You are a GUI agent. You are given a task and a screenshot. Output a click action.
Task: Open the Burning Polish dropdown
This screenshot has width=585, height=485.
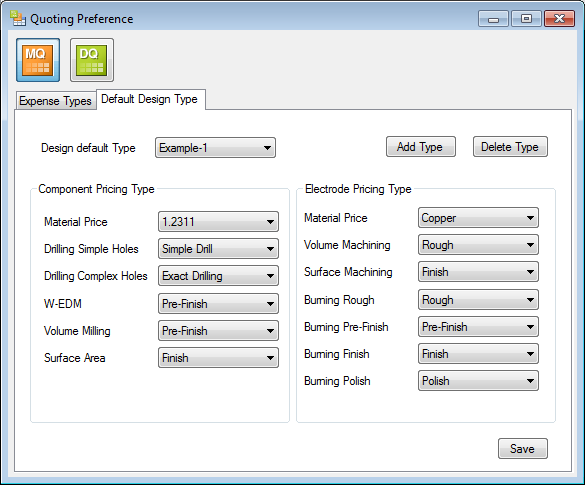(478, 381)
